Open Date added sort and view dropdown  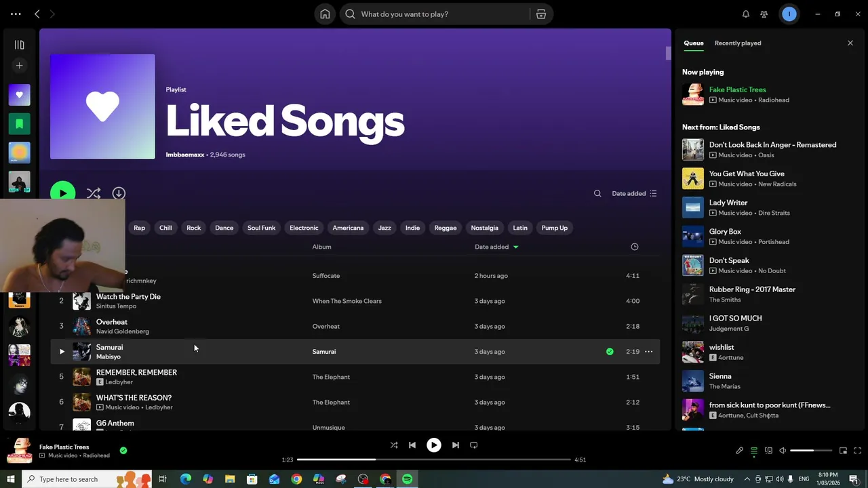[634, 194]
